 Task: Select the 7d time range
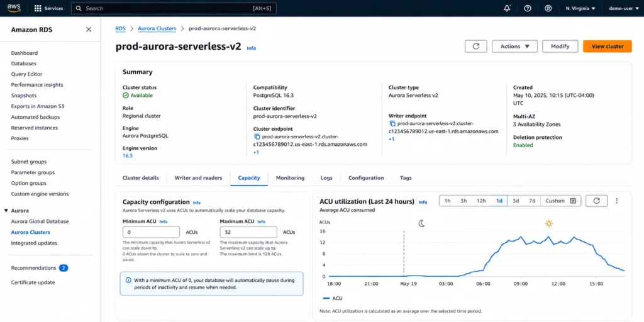click(x=532, y=201)
